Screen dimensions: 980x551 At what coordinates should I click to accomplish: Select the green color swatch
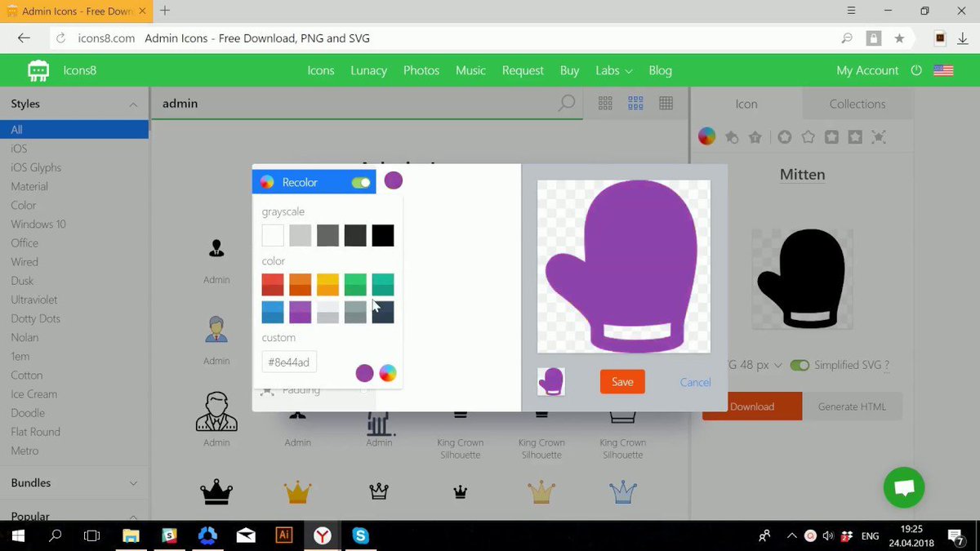point(354,283)
